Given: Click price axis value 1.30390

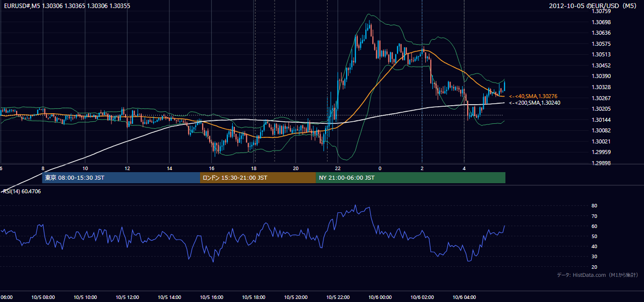Looking at the screenshot, I should (601, 76).
